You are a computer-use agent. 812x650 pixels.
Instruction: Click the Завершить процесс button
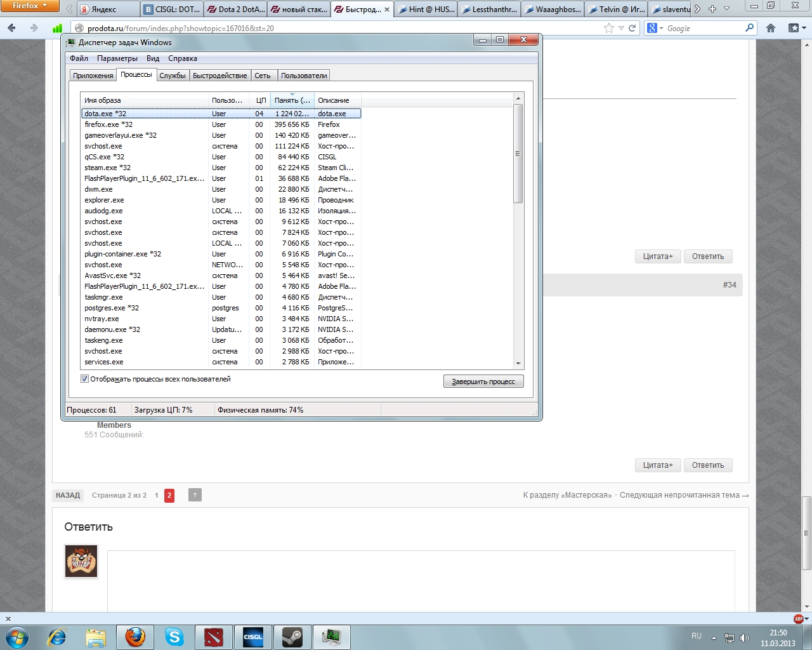tap(483, 381)
